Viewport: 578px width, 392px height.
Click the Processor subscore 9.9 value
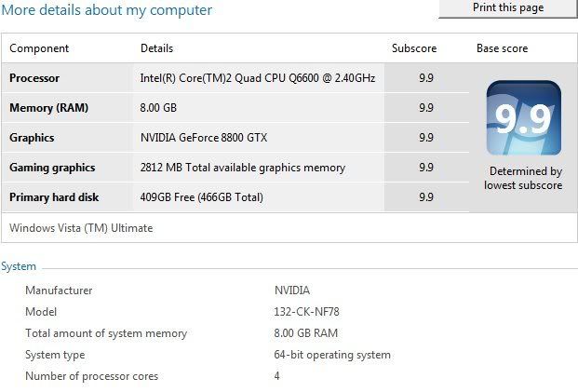425,78
